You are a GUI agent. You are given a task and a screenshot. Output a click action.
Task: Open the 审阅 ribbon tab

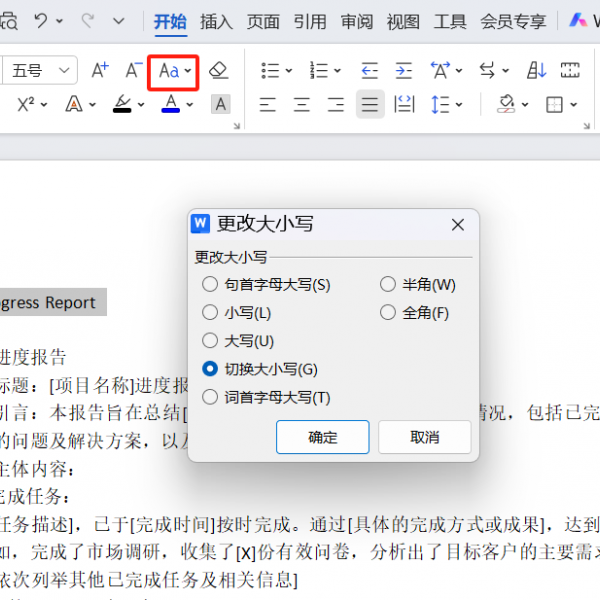356,20
